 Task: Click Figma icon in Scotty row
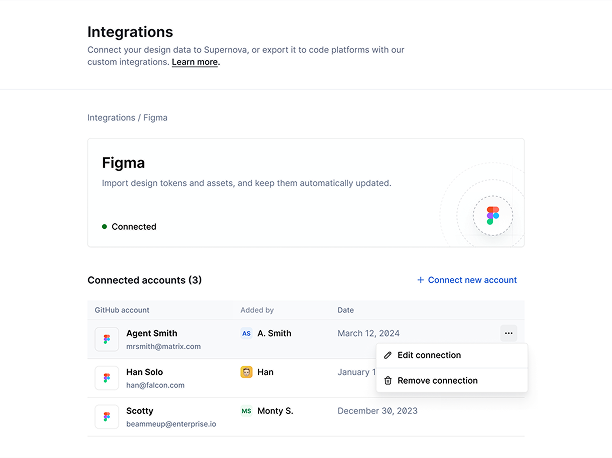[107, 417]
